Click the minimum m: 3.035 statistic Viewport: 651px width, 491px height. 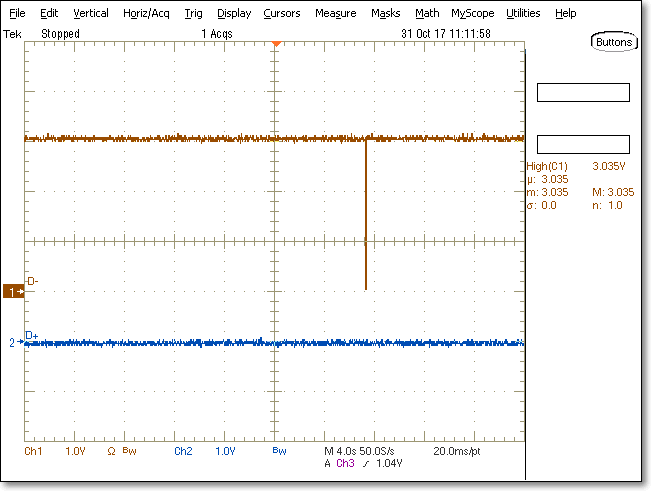[x=547, y=192]
